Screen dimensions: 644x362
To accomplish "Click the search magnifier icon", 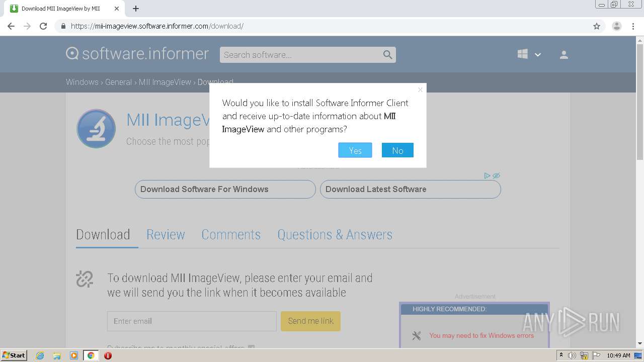I will click(x=387, y=55).
